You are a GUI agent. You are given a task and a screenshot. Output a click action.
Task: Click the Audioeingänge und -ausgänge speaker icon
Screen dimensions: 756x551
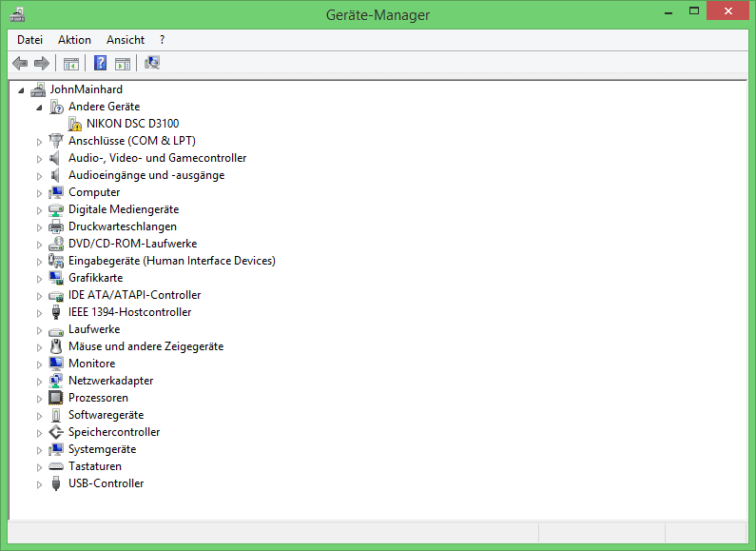tap(55, 175)
